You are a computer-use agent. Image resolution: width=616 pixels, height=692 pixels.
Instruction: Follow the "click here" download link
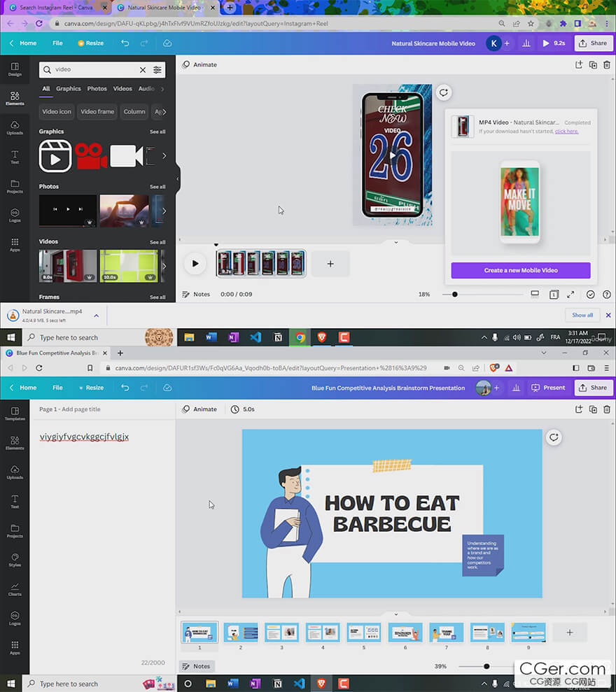point(566,131)
